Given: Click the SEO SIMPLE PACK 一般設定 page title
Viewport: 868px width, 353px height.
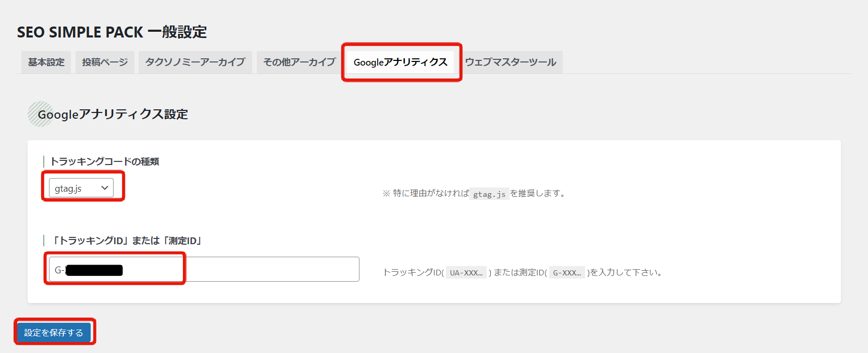Looking at the screenshot, I should [x=112, y=32].
